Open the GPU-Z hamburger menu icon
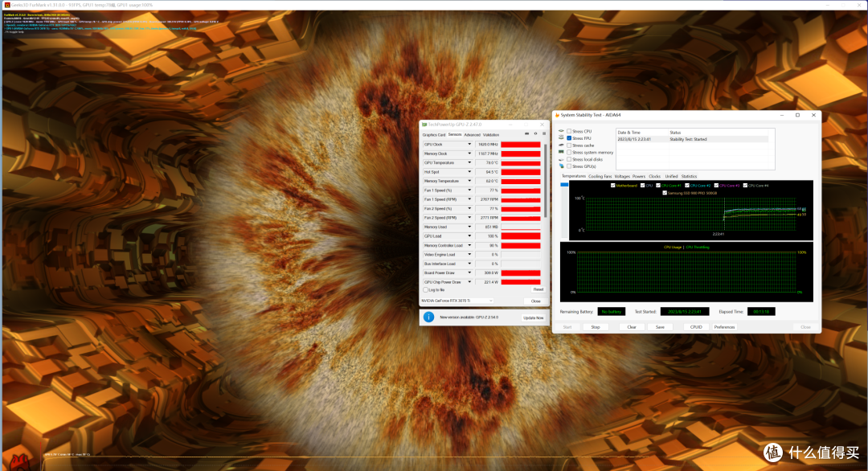Screen dimensions: 868x471 pos(543,133)
